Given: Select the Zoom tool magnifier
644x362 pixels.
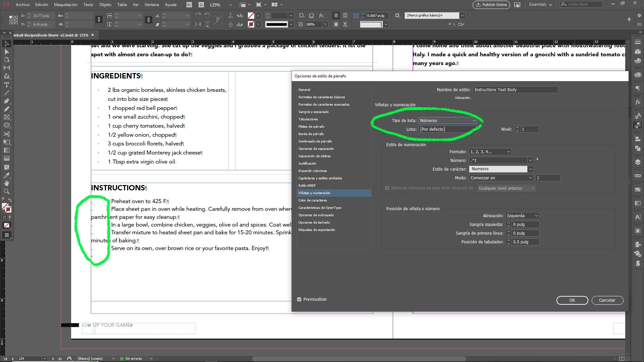Looking at the screenshot, I should pos(6,191).
